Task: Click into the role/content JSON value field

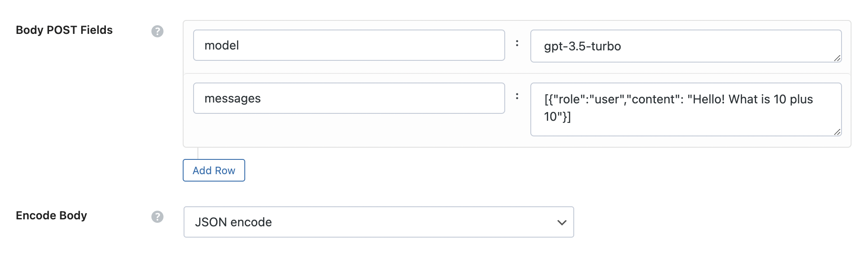Action: pyautogui.click(x=686, y=109)
